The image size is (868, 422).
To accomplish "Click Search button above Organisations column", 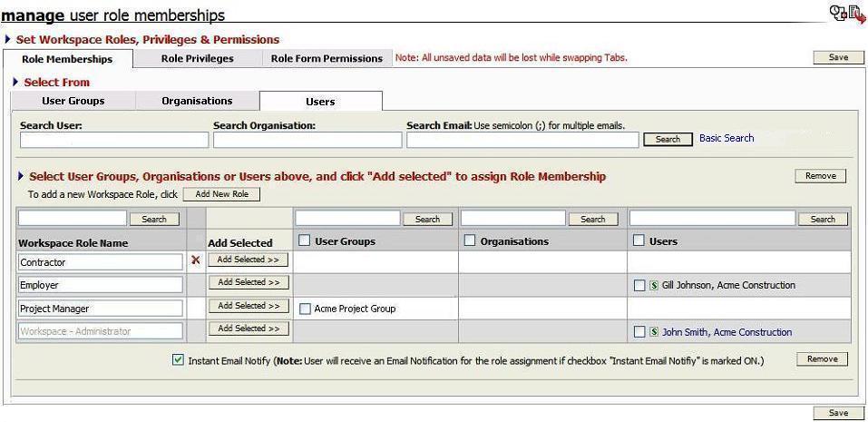I will (x=593, y=219).
